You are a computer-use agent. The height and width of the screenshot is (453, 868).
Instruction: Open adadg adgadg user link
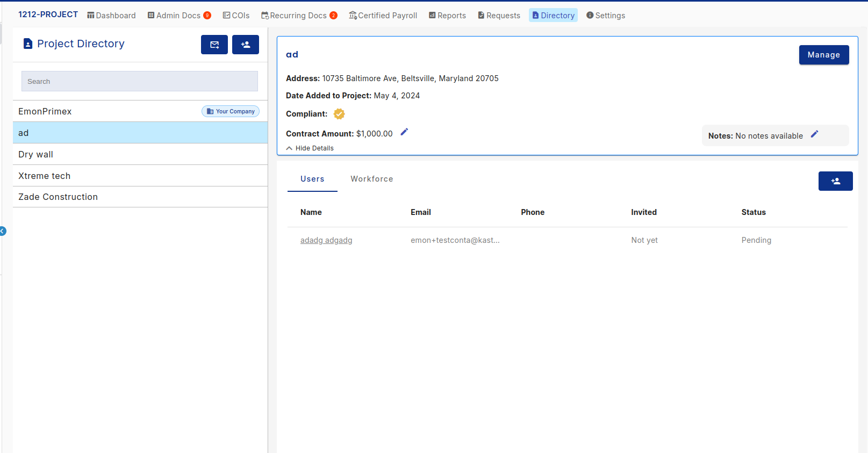point(326,240)
